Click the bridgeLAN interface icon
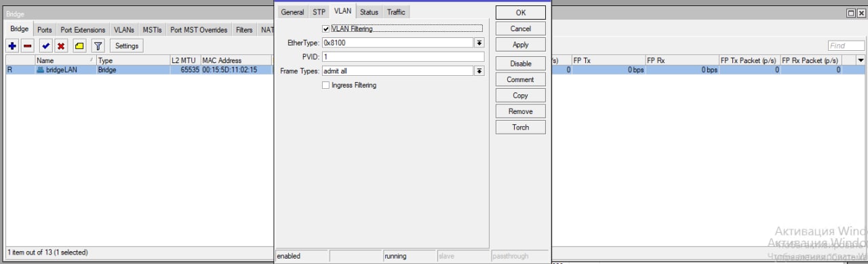 tap(40, 70)
